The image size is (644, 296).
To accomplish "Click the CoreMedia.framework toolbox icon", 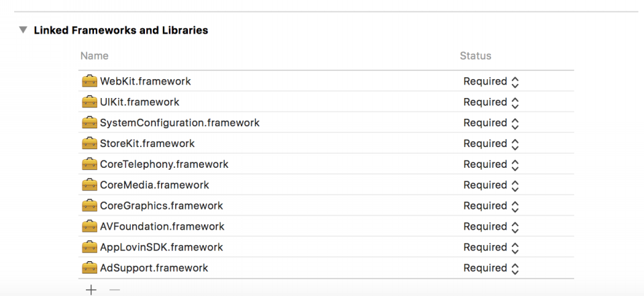I will [x=89, y=185].
